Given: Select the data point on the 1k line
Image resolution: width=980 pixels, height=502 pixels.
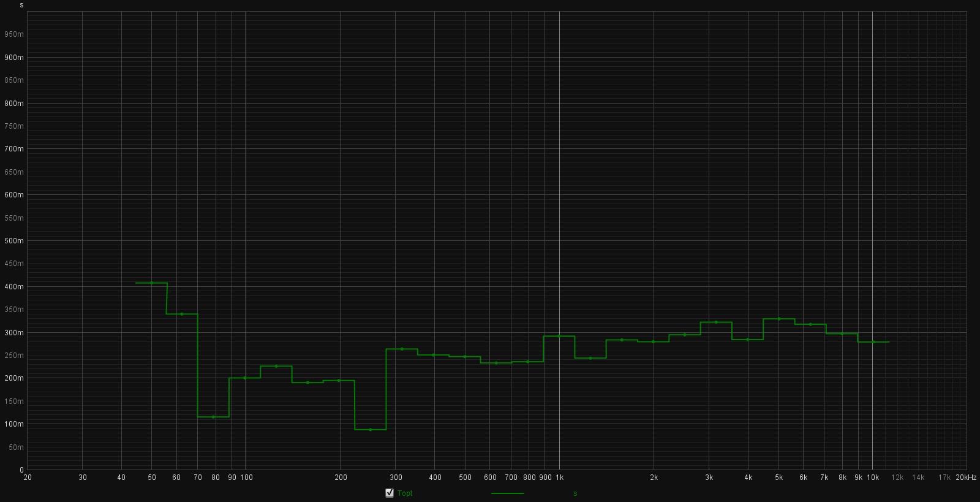Looking at the screenshot, I should (559, 336).
